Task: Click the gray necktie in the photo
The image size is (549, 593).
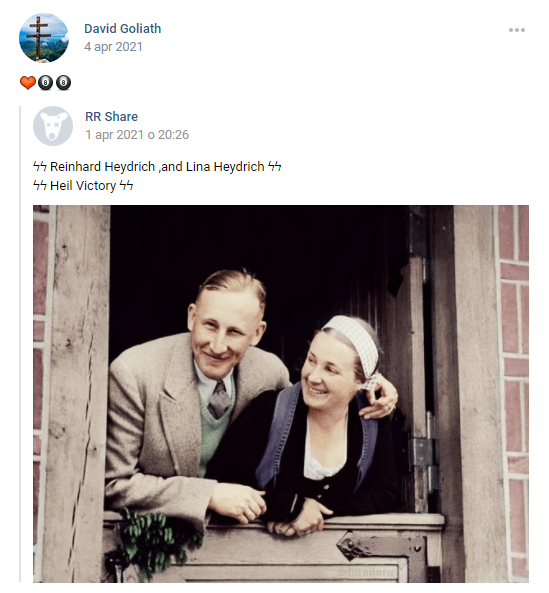Action: click(x=219, y=399)
